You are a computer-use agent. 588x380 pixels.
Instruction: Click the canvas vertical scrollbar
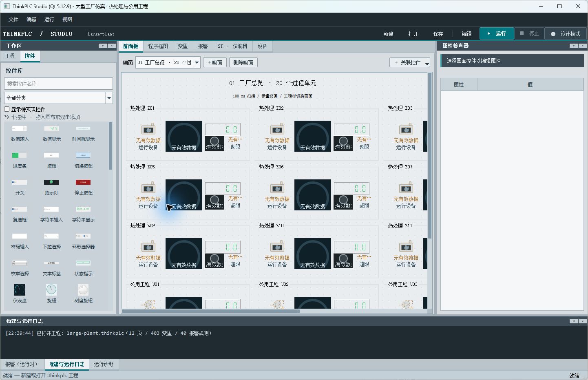click(429, 156)
